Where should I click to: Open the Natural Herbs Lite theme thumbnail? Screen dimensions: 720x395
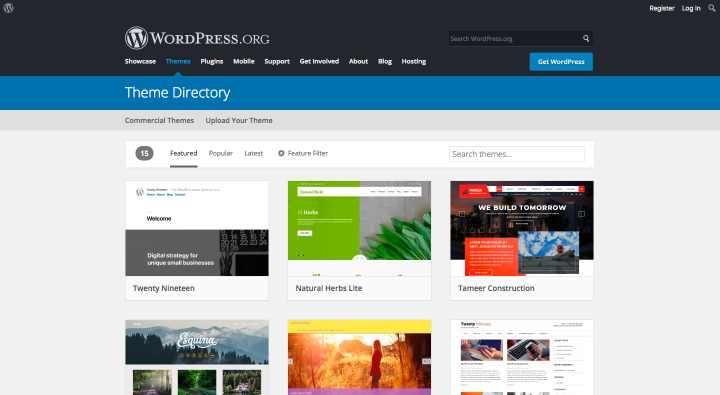[x=359, y=228]
